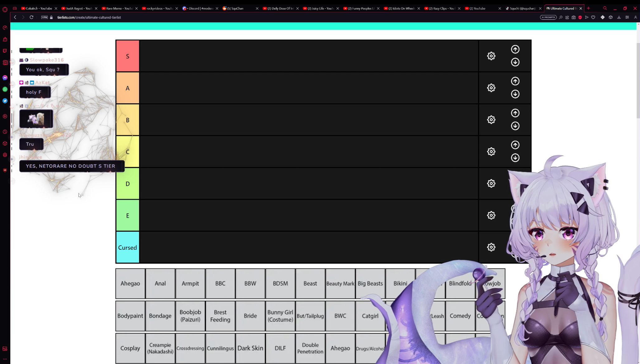This screenshot has height=364, width=640.
Task: Click the AI Prompts button
Action: click(x=548, y=17)
